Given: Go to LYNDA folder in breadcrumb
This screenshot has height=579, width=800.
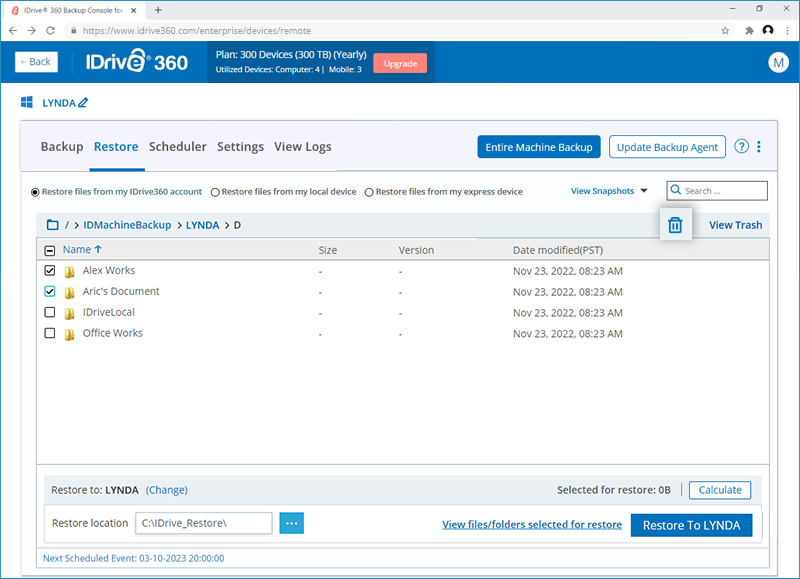Looking at the screenshot, I should (x=202, y=225).
